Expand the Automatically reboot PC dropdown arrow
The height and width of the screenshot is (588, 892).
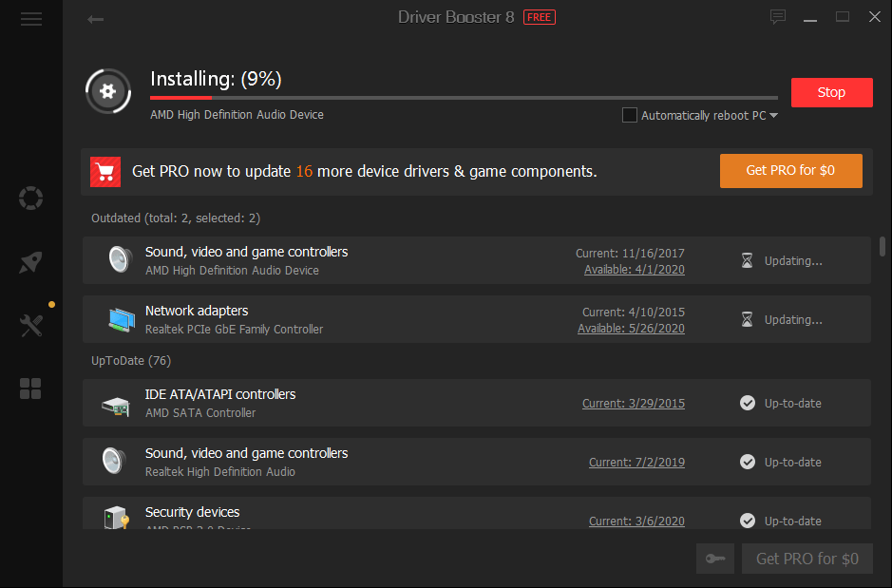coord(773,116)
